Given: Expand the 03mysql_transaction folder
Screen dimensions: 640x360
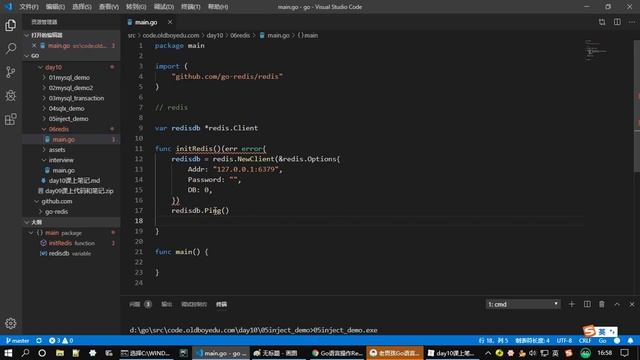Looking at the screenshot, I should [x=71, y=98].
